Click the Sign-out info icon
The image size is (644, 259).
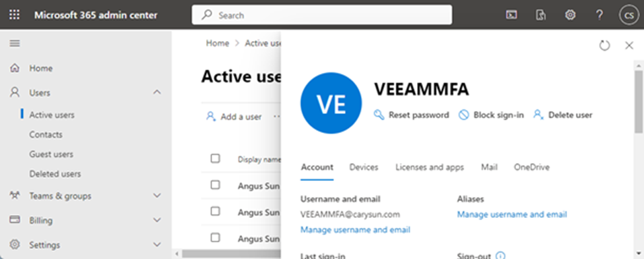pos(500,256)
